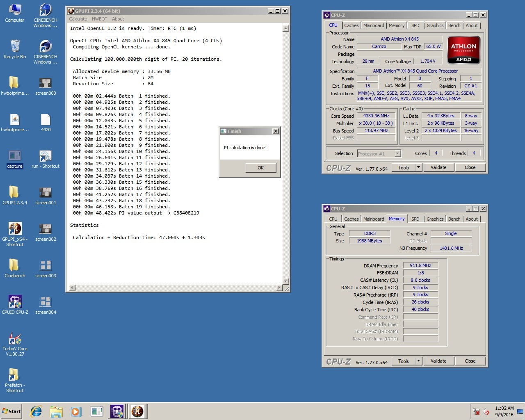
Task: Click the Show desktop strip on the taskbar
Action: click(520, 411)
